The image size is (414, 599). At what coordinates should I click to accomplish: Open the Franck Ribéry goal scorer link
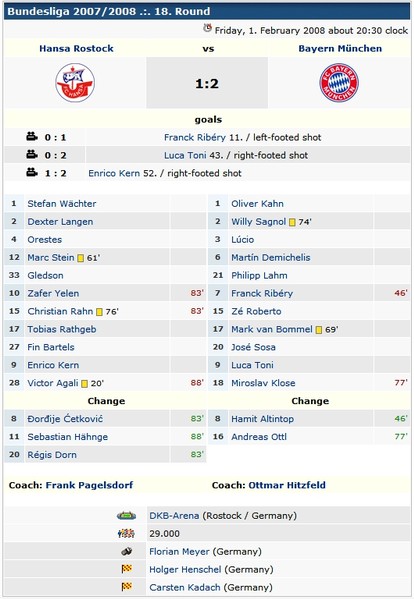(x=195, y=138)
